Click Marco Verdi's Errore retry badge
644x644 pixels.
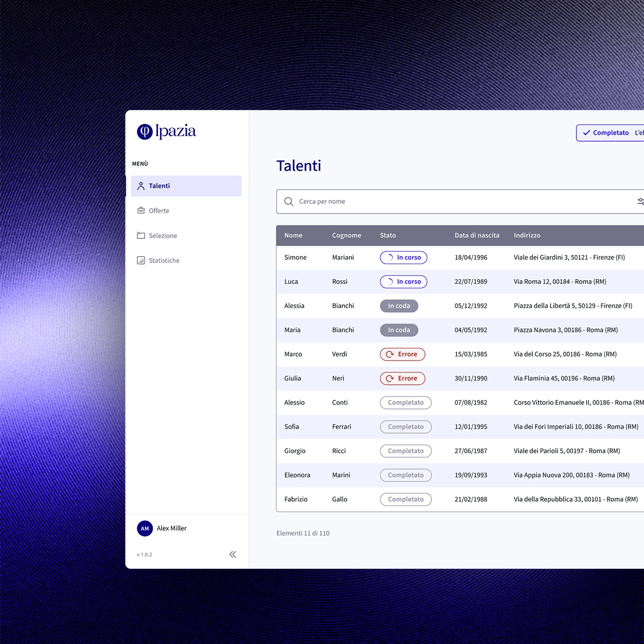(402, 354)
